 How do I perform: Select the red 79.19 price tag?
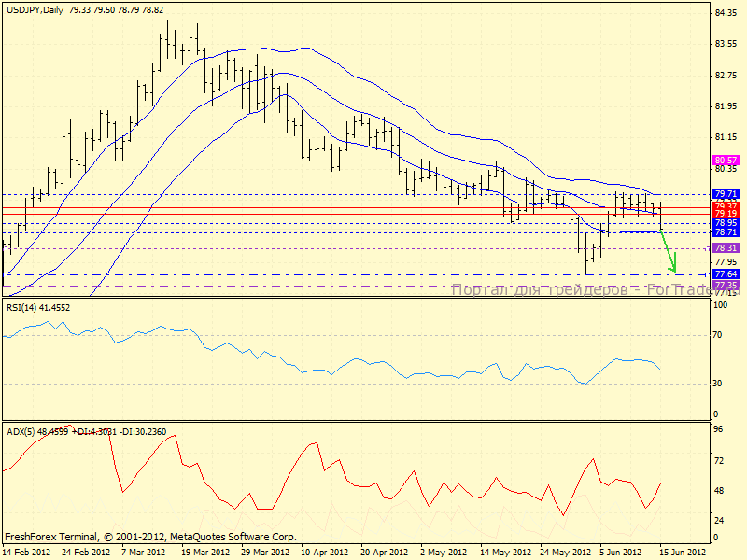(x=726, y=214)
